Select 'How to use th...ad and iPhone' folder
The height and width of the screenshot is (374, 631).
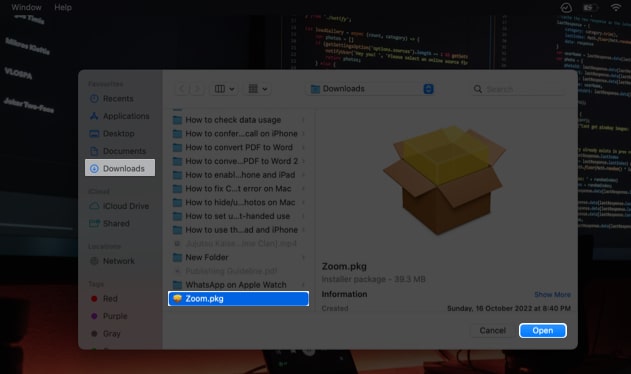pyautogui.click(x=239, y=229)
